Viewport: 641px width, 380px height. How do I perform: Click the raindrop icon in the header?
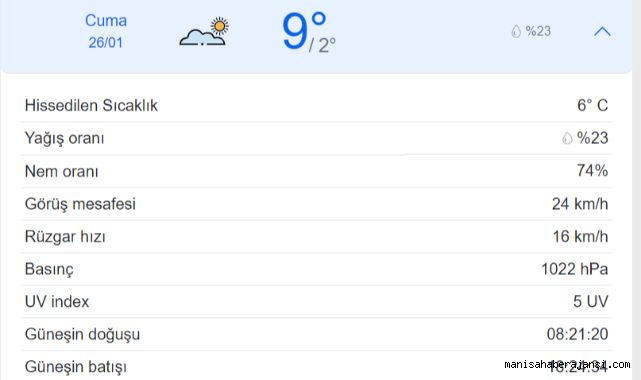(516, 31)
